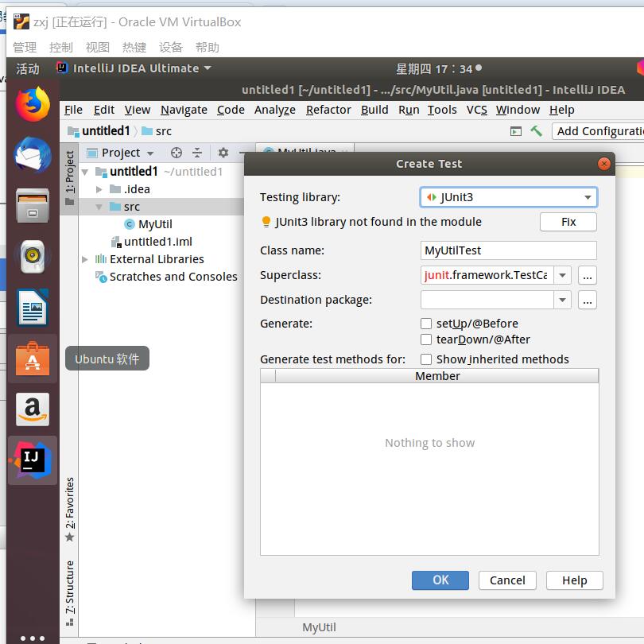Click the IntelliJ IDEA dock icon
The width and height of the screenshot is (644, 644).
(33, 460)
